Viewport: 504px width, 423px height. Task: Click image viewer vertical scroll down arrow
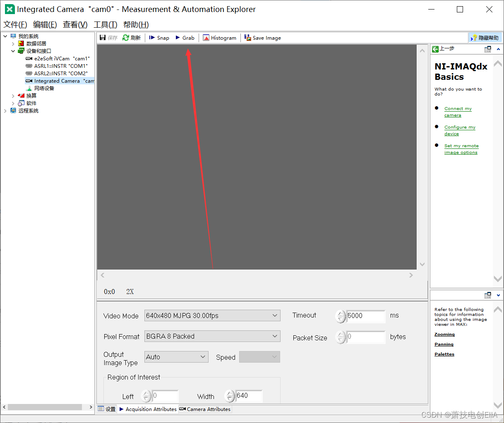[x=422, y=264]
